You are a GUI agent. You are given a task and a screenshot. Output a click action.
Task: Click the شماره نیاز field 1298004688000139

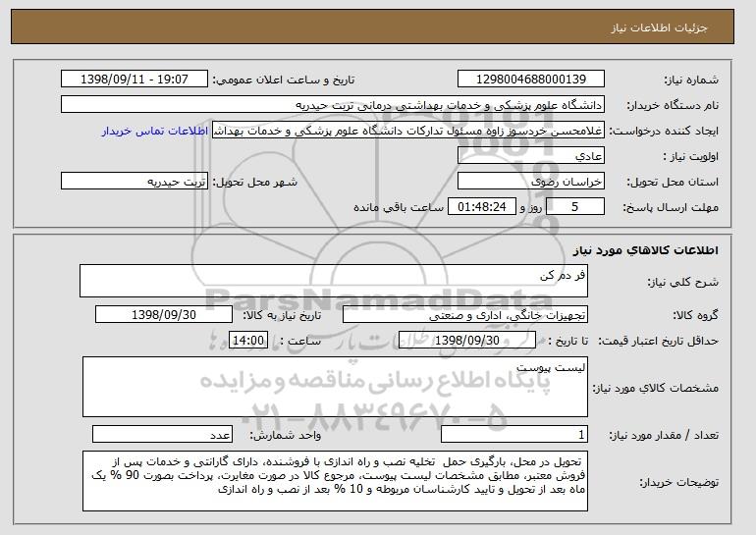pos(531,80)
